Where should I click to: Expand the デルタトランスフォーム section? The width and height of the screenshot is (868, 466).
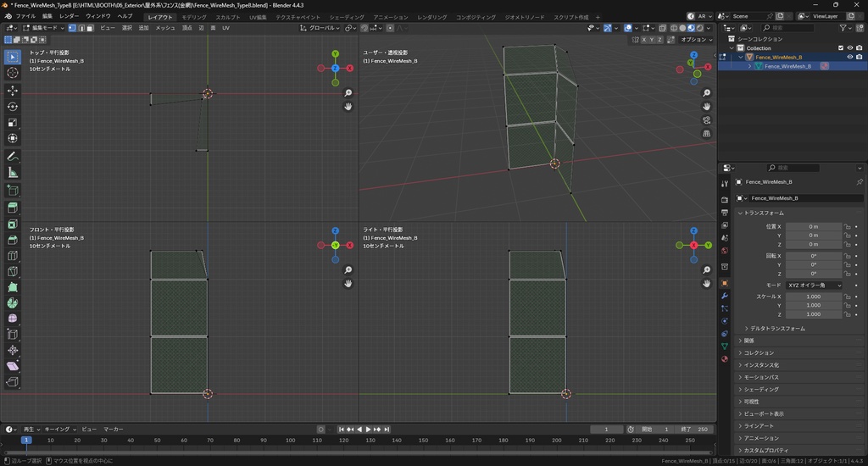click(x=776, y=328)
